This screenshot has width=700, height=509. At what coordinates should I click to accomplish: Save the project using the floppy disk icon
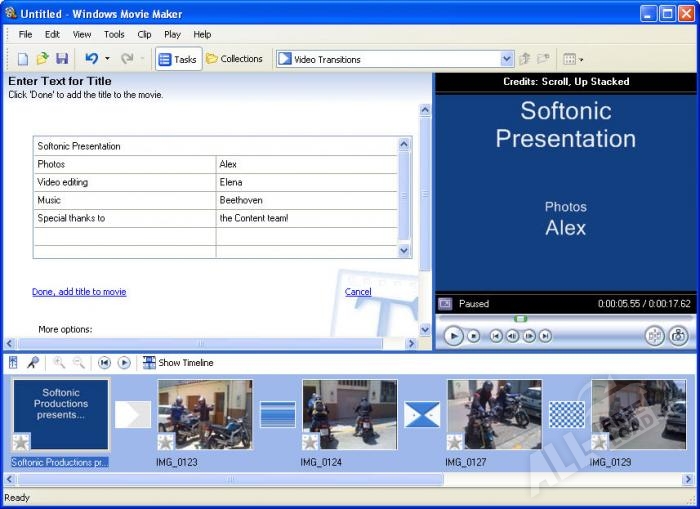coord(62,59)
